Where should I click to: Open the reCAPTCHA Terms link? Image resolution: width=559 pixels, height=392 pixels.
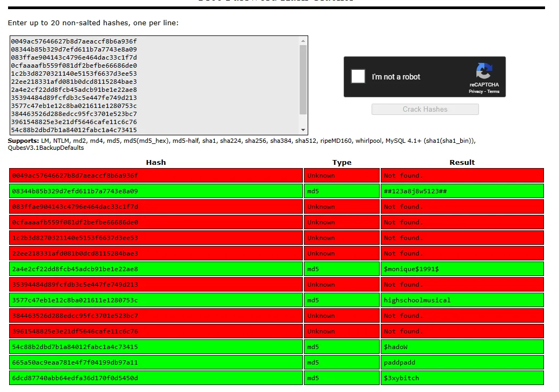pyautogui.click(x=493, y=92)
